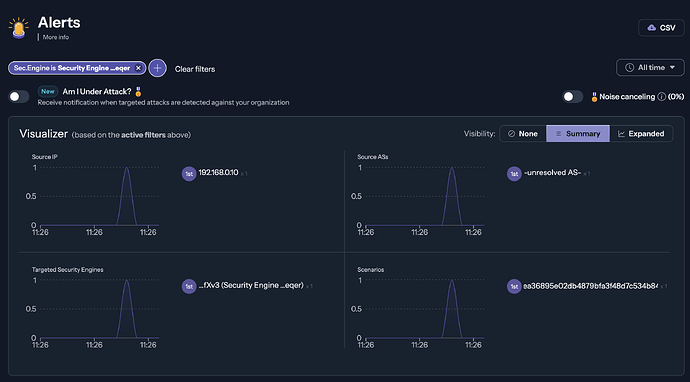The width and height of the screenshot is (690, 382).
Task: Click the cloud download icon on CSV
Action: click(652, 28)
